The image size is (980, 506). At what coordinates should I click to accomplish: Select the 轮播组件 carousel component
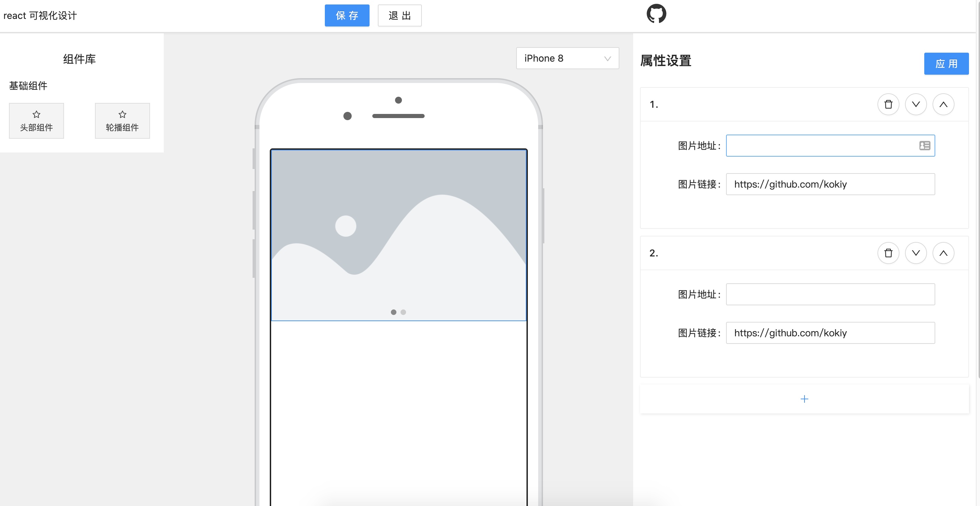click(x=122, y=120)
